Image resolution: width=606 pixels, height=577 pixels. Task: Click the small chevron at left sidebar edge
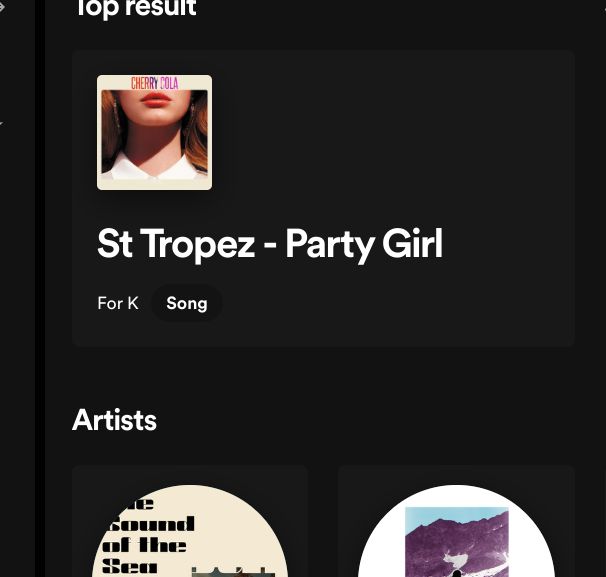[x=2, y=124]
